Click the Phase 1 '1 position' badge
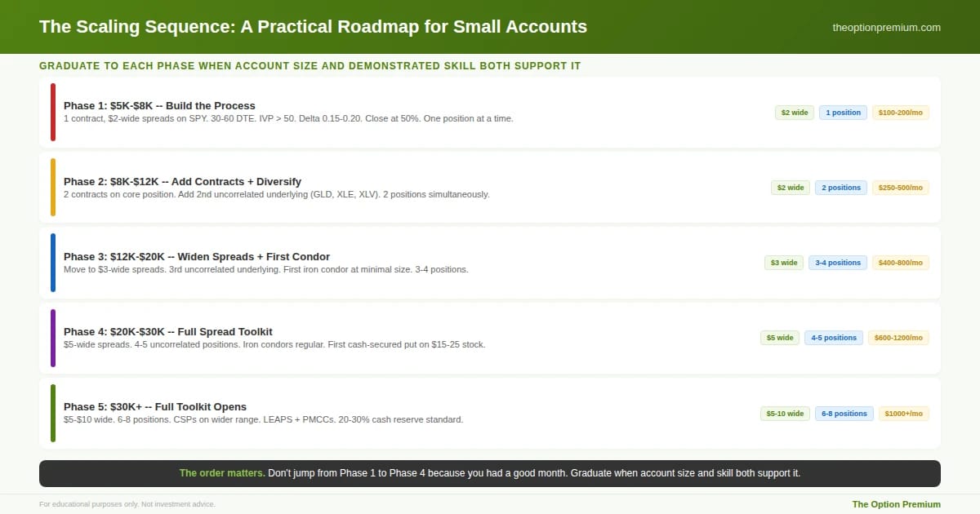 point(843,113)
